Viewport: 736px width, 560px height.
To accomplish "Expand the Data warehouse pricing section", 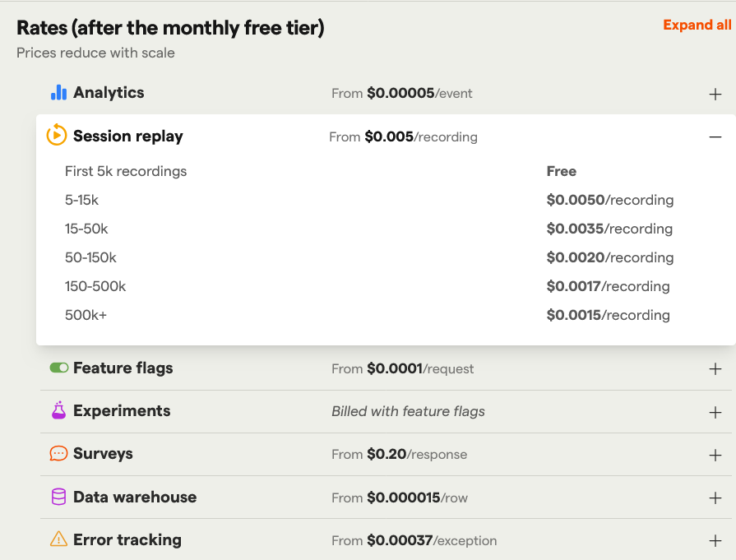I will [715, 498].
